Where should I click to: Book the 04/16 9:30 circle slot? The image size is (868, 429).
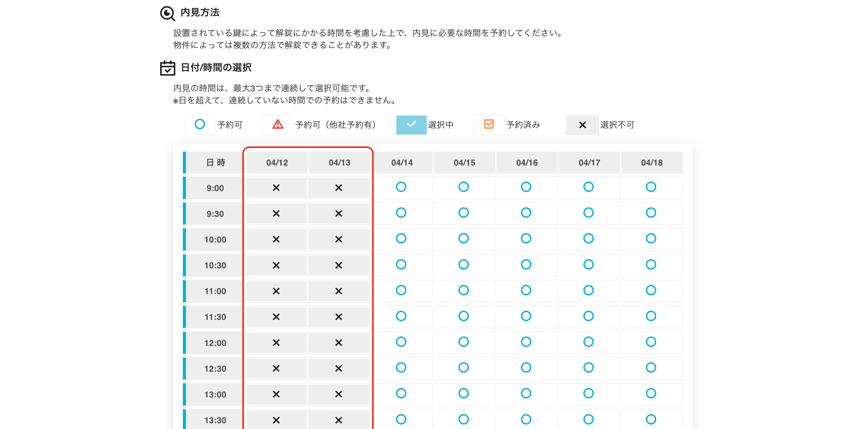pos(526,213)
